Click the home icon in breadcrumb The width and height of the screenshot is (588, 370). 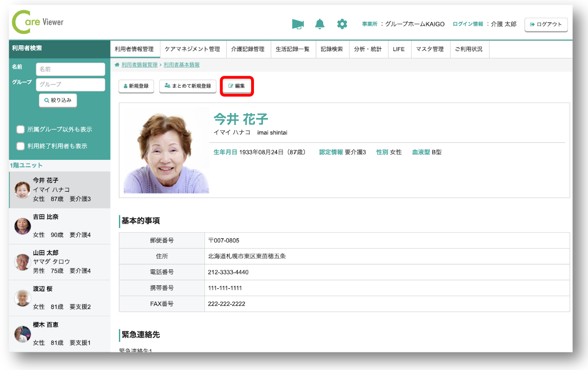(117, 65)
